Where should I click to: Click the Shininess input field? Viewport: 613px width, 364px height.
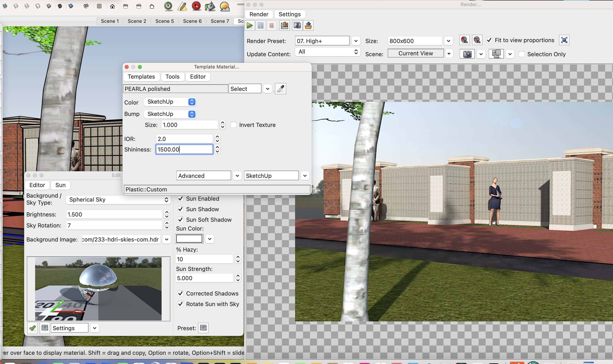pyautogui.click(x=184, y=149)
